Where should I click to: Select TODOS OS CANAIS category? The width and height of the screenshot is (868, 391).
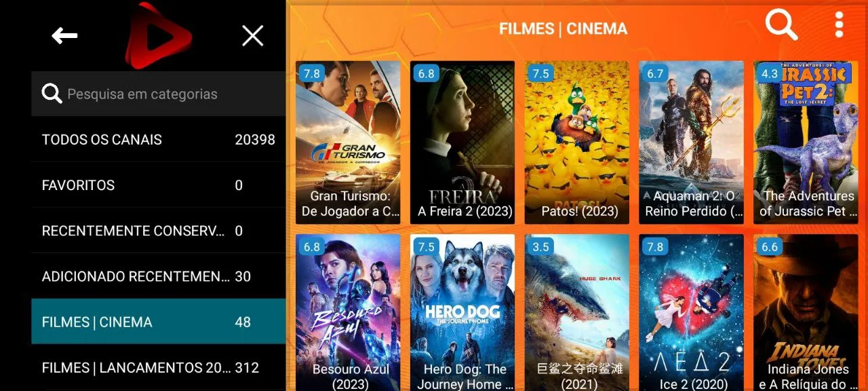click(x=158, y=139)
